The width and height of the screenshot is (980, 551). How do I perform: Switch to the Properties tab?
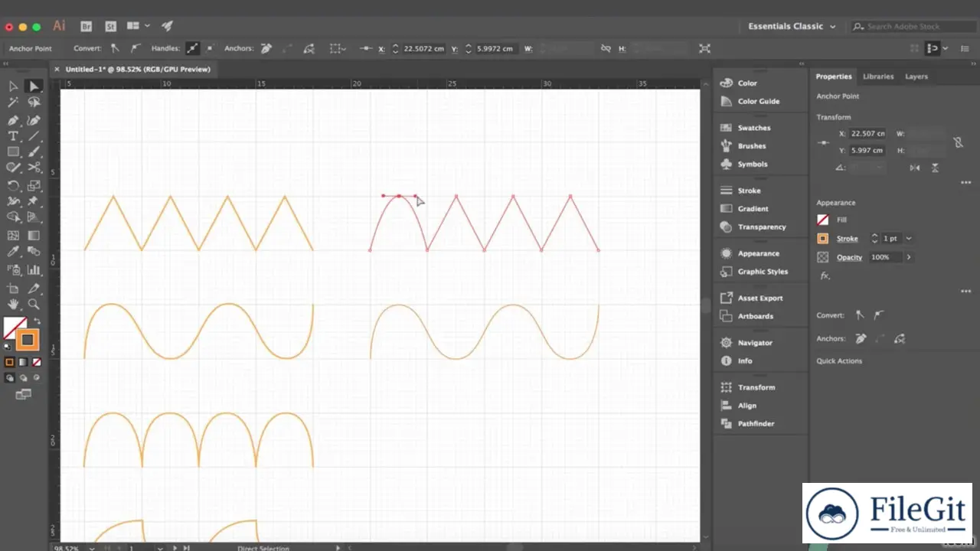click(834, 77)
